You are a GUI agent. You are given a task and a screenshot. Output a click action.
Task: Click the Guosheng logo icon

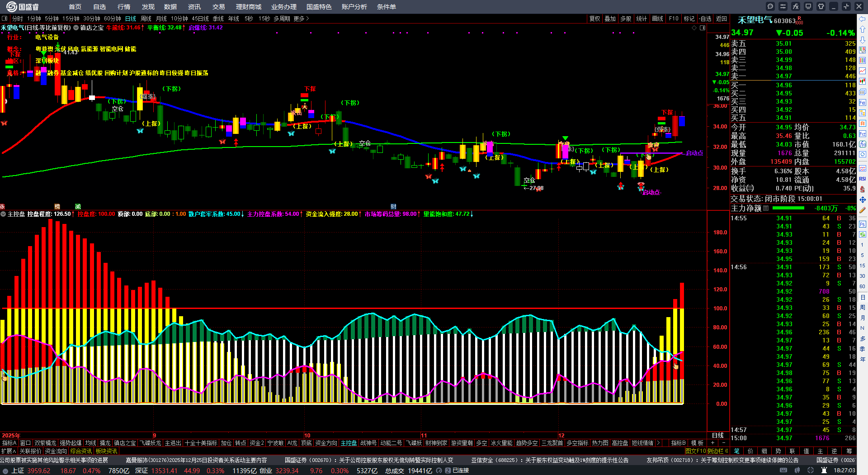[x=11, y=6]
